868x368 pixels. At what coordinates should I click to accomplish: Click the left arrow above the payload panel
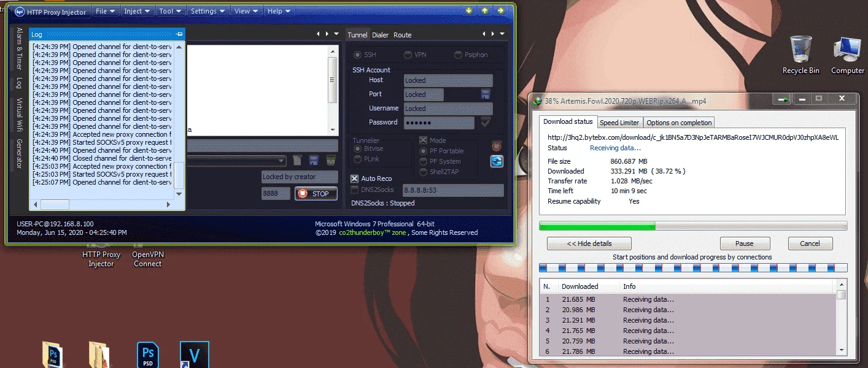pos(318,34)
